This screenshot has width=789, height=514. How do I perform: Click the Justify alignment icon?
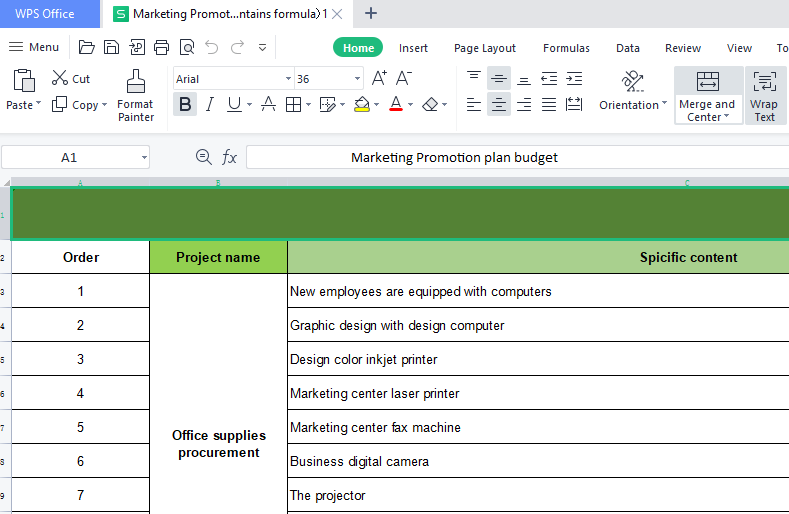(549, 104)
